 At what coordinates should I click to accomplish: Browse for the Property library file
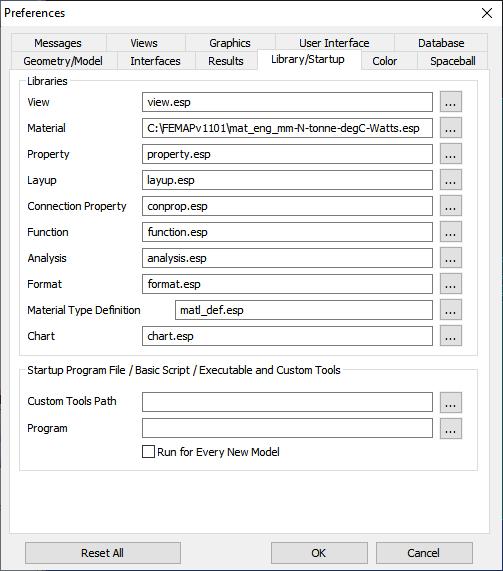click(x=451, y=154)
